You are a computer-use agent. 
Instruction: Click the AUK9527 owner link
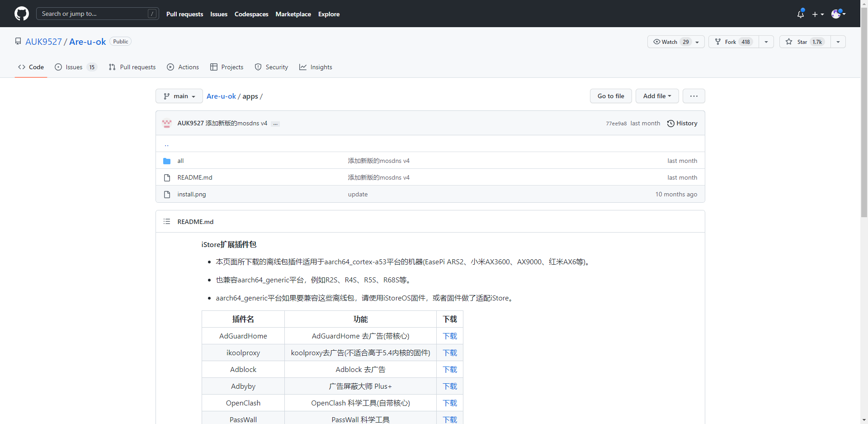click(x=43, y=42)
